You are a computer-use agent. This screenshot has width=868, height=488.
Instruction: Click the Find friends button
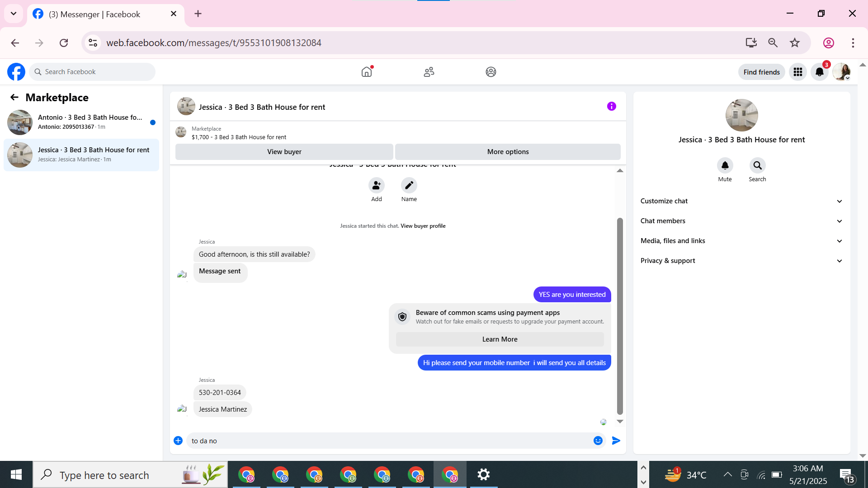point(761,72)
